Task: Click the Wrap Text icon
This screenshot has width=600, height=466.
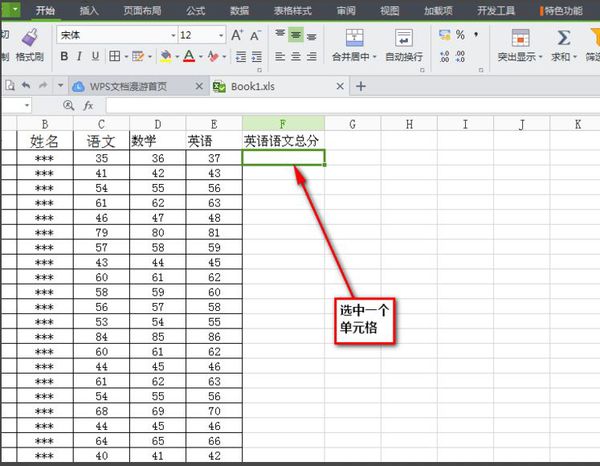Action: (x=404, y=38)
